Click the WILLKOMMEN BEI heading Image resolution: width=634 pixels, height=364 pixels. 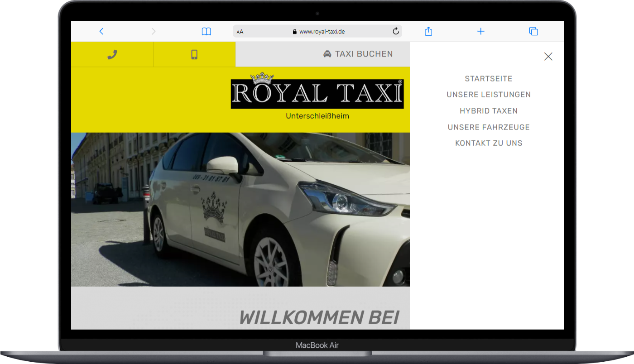click(319, 318)
